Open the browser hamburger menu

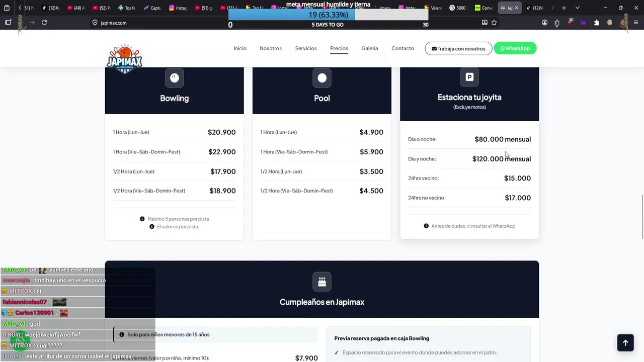coord(636,23)
